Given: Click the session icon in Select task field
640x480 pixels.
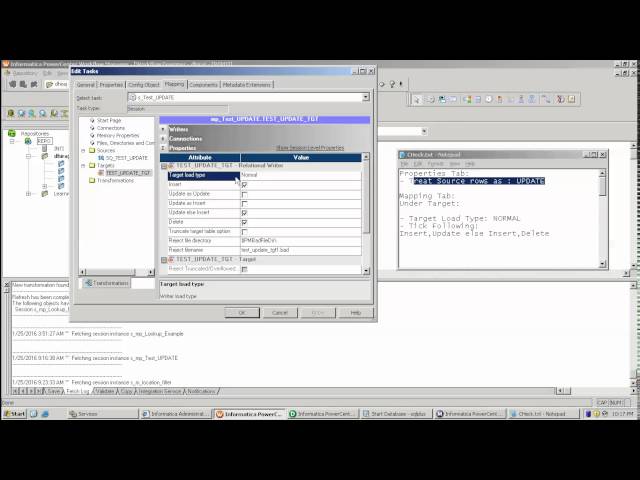Looking at the screenshot, I should click(x=132, y=98).
